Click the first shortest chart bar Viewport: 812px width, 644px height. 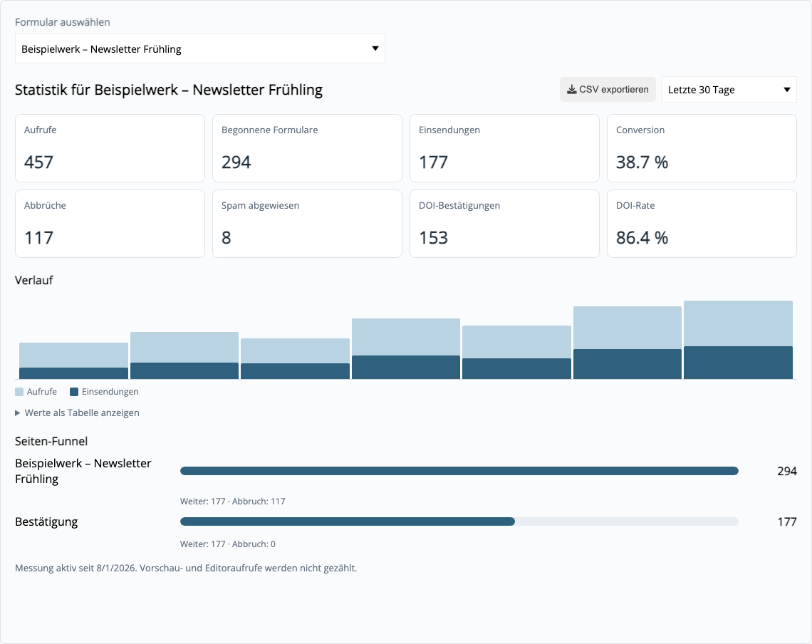pyautogui.click(x=73, y=360)
